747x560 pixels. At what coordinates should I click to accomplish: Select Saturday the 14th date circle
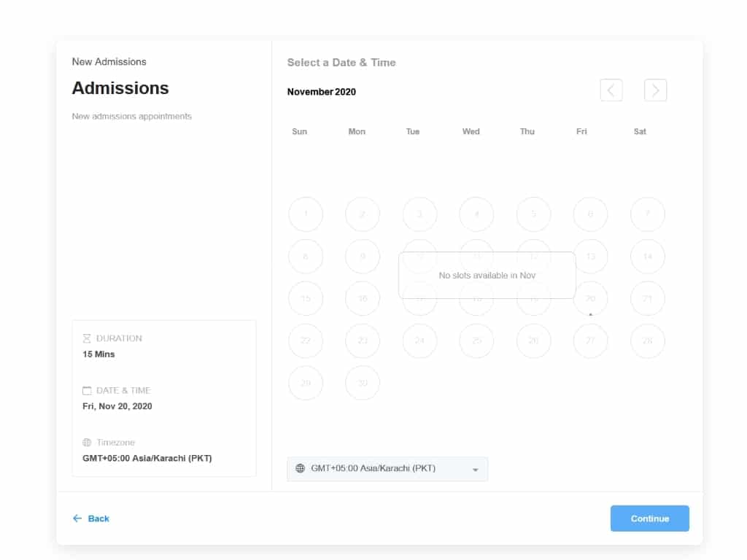pyautogui.click(x=647, y=257)
